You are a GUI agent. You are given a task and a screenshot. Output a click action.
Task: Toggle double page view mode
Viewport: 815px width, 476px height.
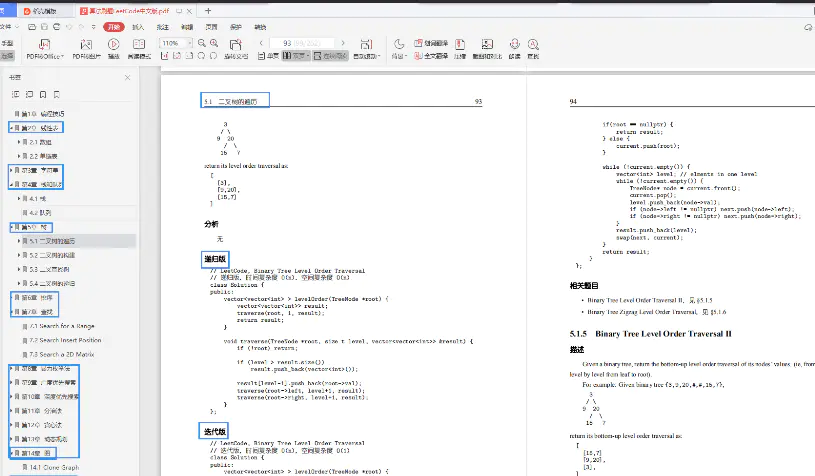pos(296,56)
